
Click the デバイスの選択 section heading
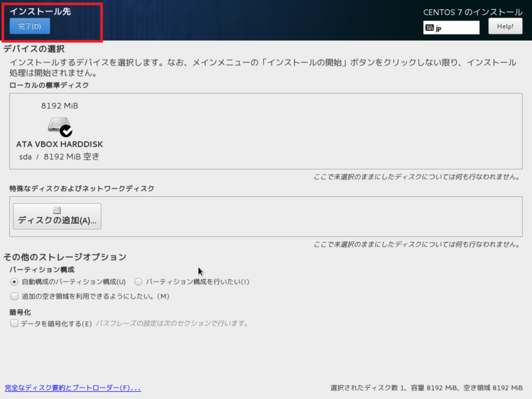pos(34,49)
